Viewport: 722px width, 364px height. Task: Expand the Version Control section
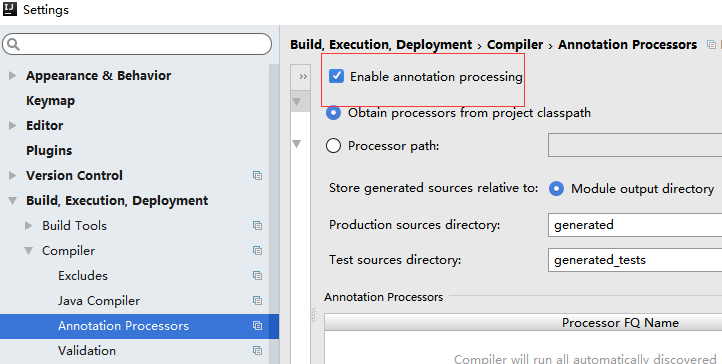(12, 175)
